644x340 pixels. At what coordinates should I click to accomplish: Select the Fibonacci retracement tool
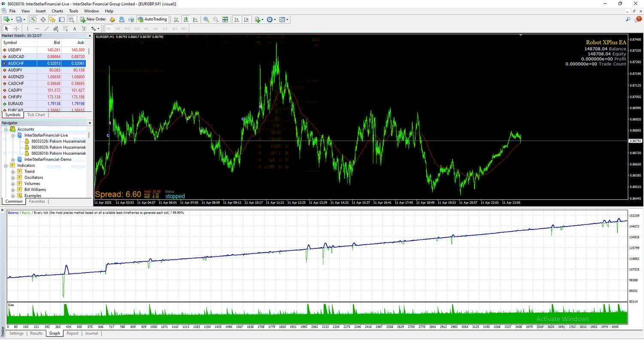point(65,29)
